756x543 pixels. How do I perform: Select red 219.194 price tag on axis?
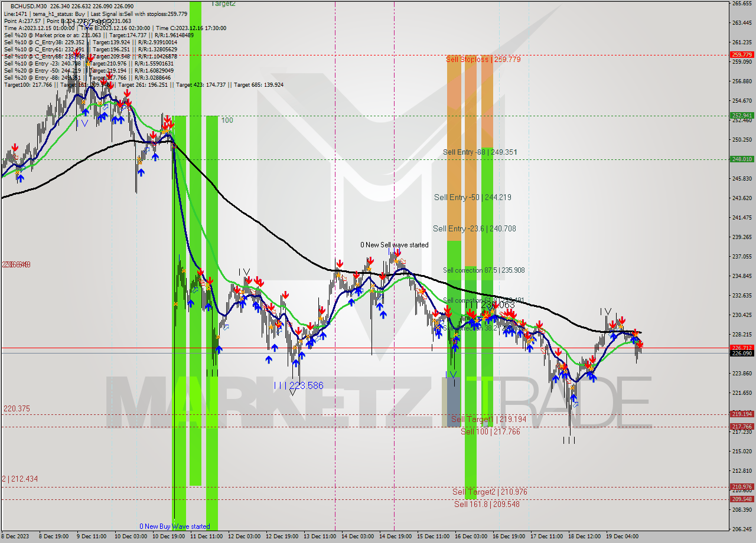coord(742,414)
